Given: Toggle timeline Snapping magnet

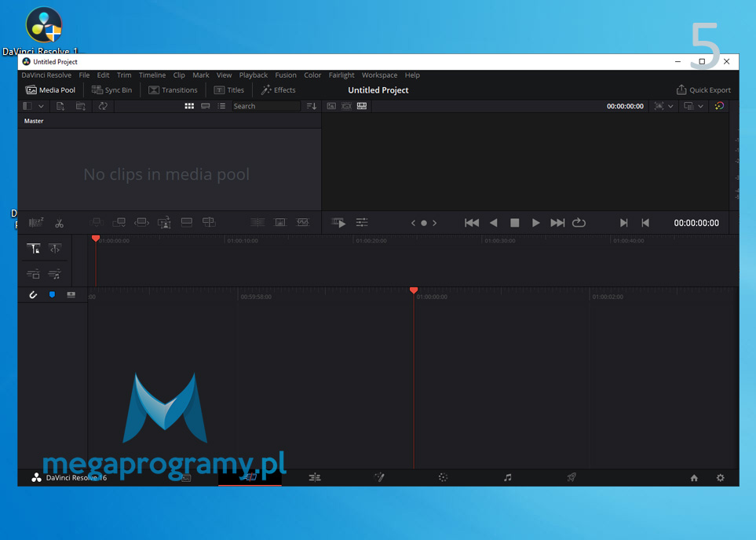Looking at the screenshot, I should click(33, 294).
